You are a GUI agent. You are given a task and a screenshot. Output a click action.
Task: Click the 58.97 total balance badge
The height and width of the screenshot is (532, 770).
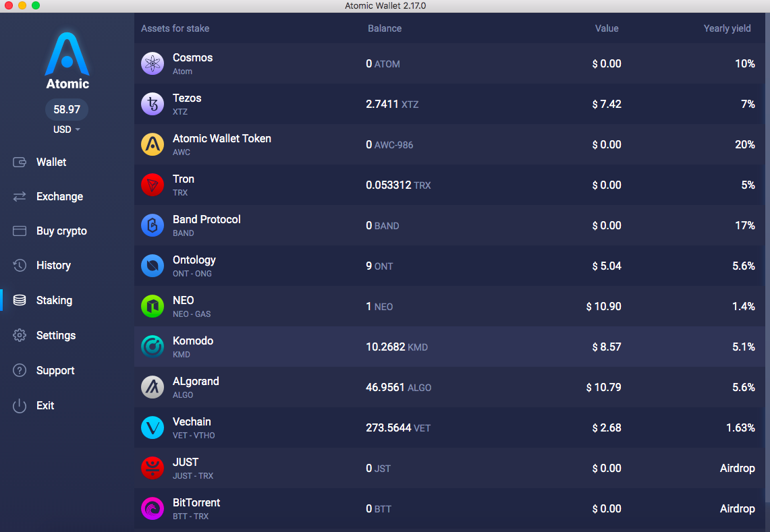pyautogui.click(x=67, y=109)
